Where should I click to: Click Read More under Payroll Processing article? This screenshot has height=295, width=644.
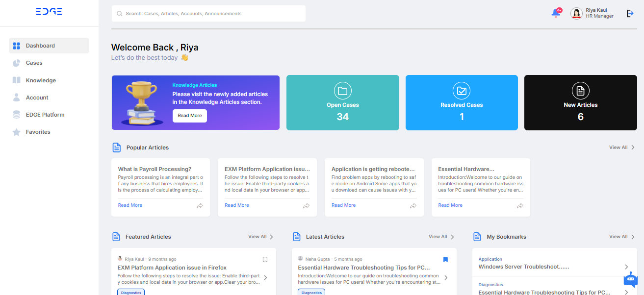point(129,205)
